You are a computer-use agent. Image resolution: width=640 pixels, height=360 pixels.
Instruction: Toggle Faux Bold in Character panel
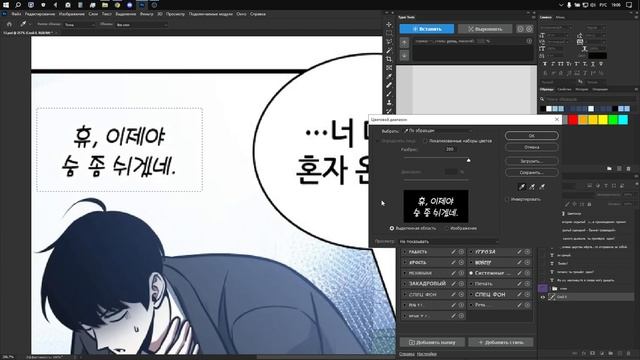(x=544, y=64)
